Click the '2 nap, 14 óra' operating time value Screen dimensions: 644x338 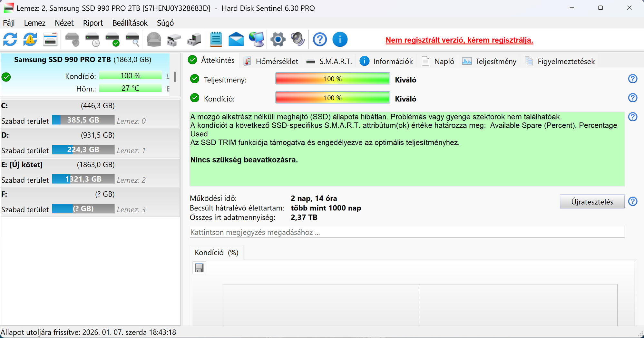tap(314, 198)
